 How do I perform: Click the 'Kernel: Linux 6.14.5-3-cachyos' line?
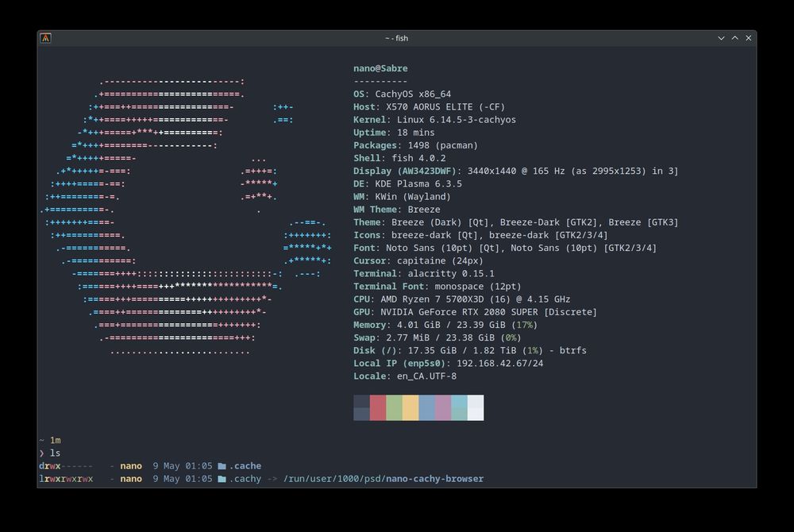tap(434, 120)
